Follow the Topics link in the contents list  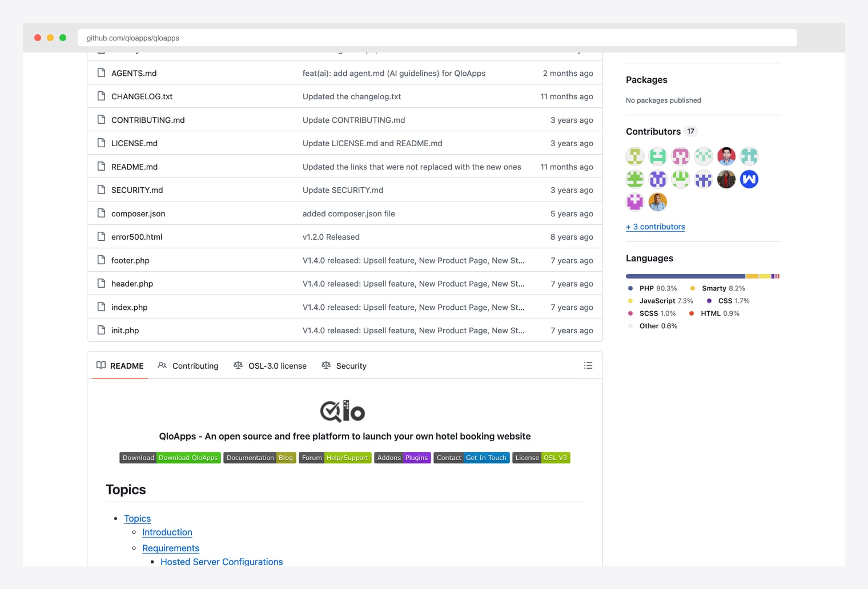pyautogui.click(x=138, y=518)
